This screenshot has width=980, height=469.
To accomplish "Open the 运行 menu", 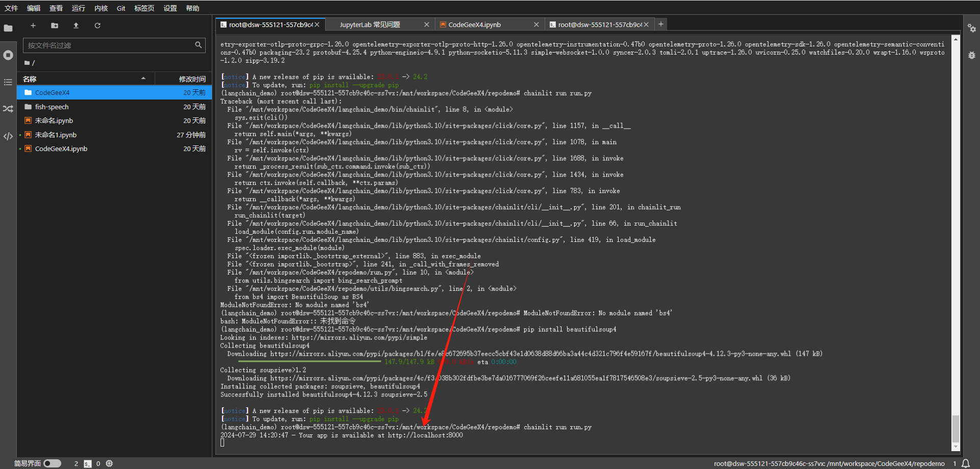I will 79,8.
